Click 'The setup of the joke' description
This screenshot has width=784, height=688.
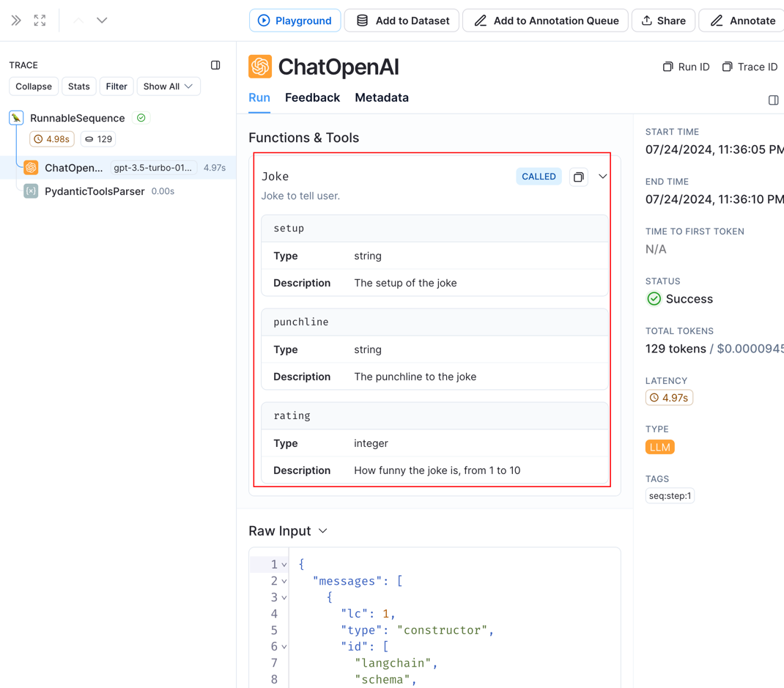point(405,283)
